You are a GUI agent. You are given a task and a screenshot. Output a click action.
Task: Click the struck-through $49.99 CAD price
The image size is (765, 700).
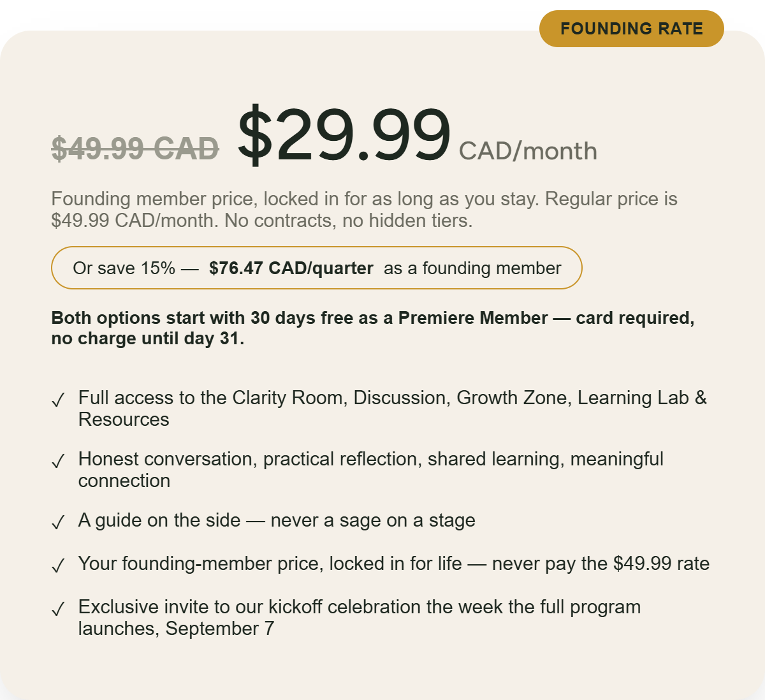pos(135,149)
